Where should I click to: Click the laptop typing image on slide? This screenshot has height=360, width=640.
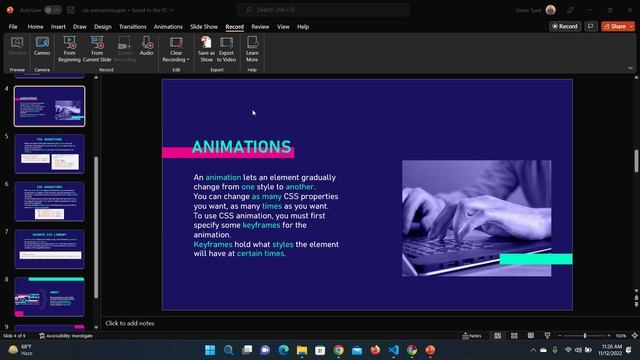(477, 218)
